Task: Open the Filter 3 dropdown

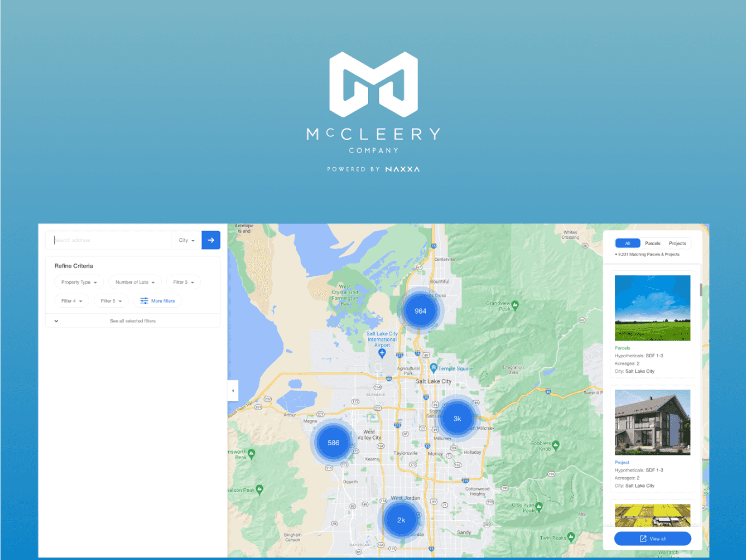Action: point(184,282)
